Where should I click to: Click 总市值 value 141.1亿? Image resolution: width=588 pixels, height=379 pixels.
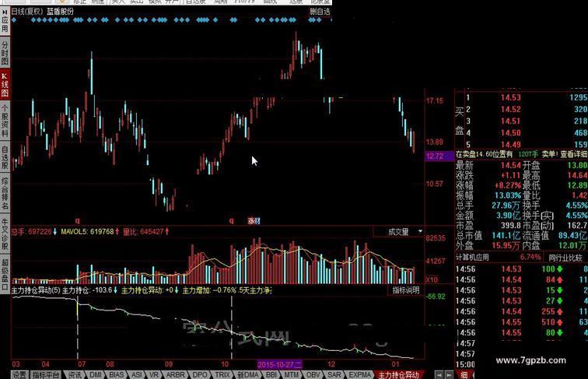pyautogui.click(x=506, y=235)
